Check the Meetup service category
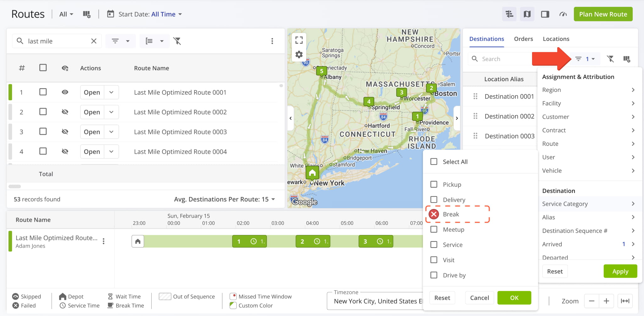The image size is (644, 316). click(x=434, y=229)
